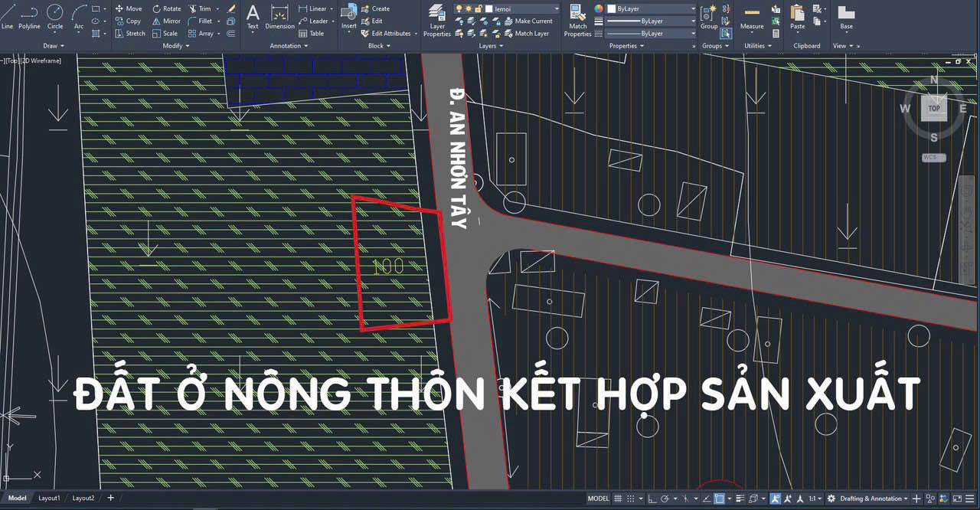Open the Layer Properties manager
The height and width of the screenshot is (510, 980).
[x=436, y=21]
